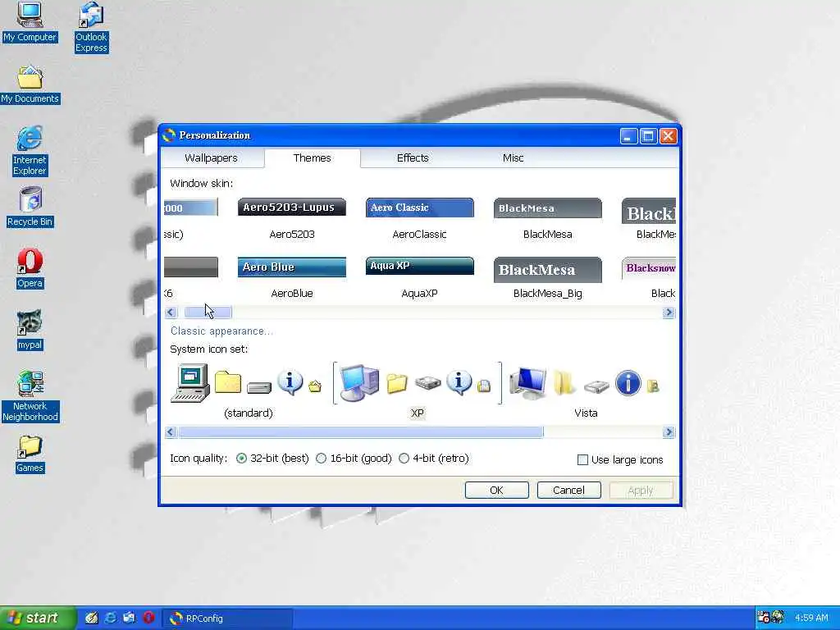Viewport: 840px width, 630px height.
Task: Switch to the Themes tab
Action: (x=313, y=157)
